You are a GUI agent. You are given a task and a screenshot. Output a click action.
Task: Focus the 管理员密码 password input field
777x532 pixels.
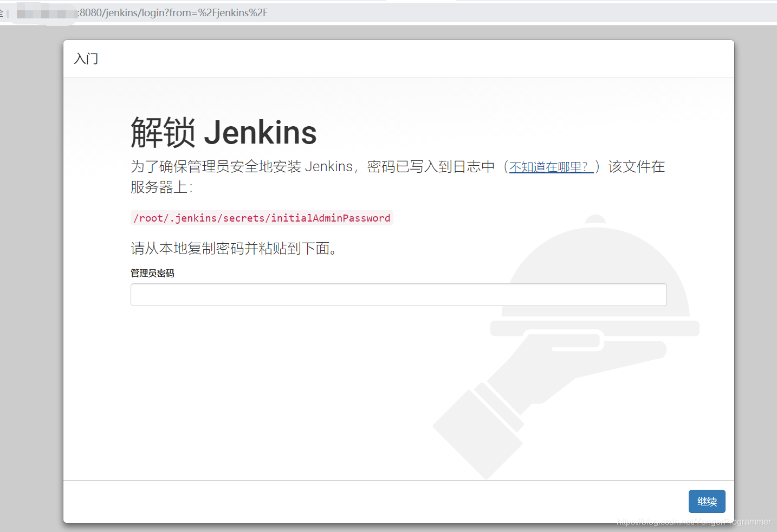[398, 295]
